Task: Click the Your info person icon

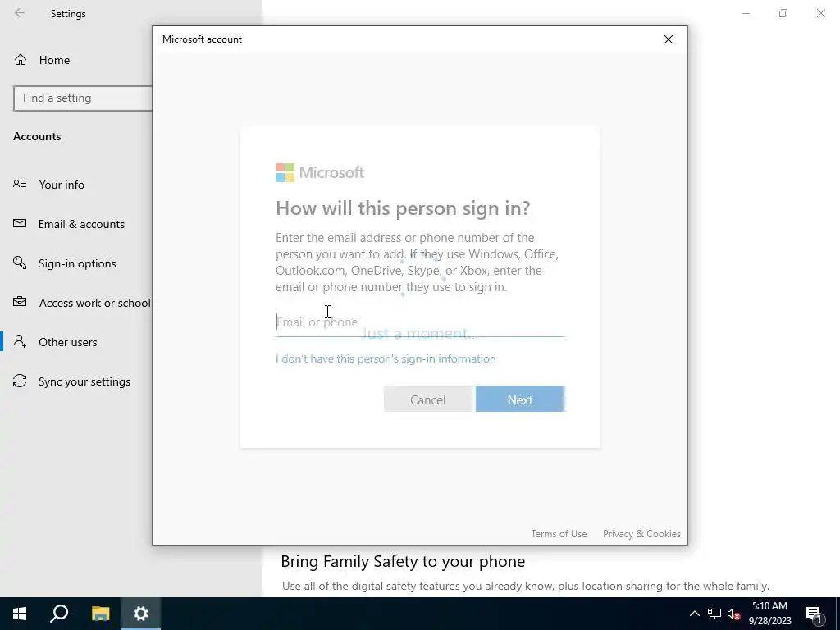Action: (20, 184)
